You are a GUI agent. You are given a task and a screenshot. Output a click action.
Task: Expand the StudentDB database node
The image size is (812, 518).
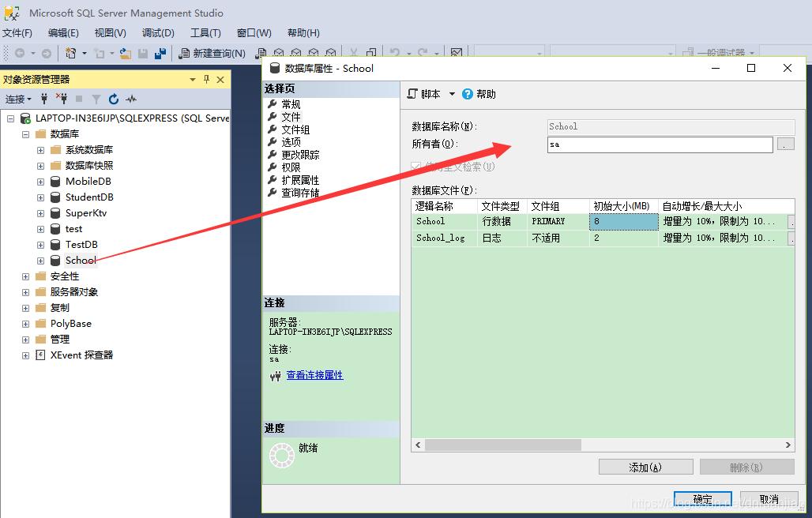(x=39, y=197)
